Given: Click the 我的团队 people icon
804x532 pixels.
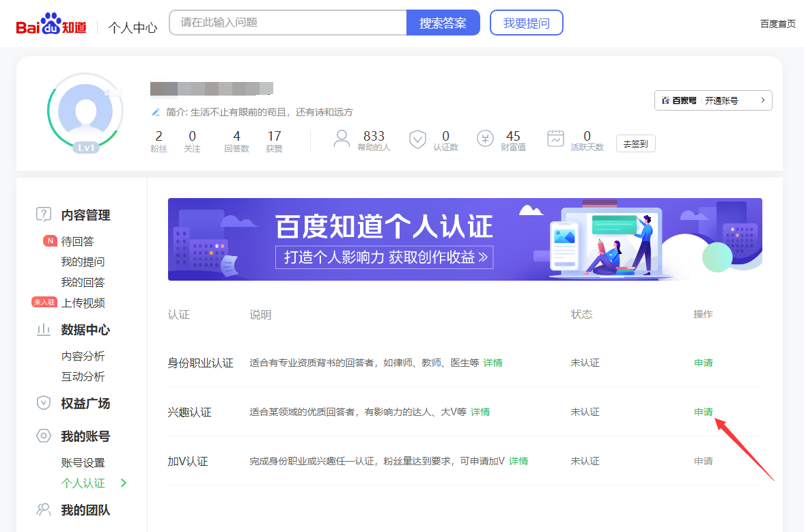Looking at the screenshot, I should click(44, 510).
